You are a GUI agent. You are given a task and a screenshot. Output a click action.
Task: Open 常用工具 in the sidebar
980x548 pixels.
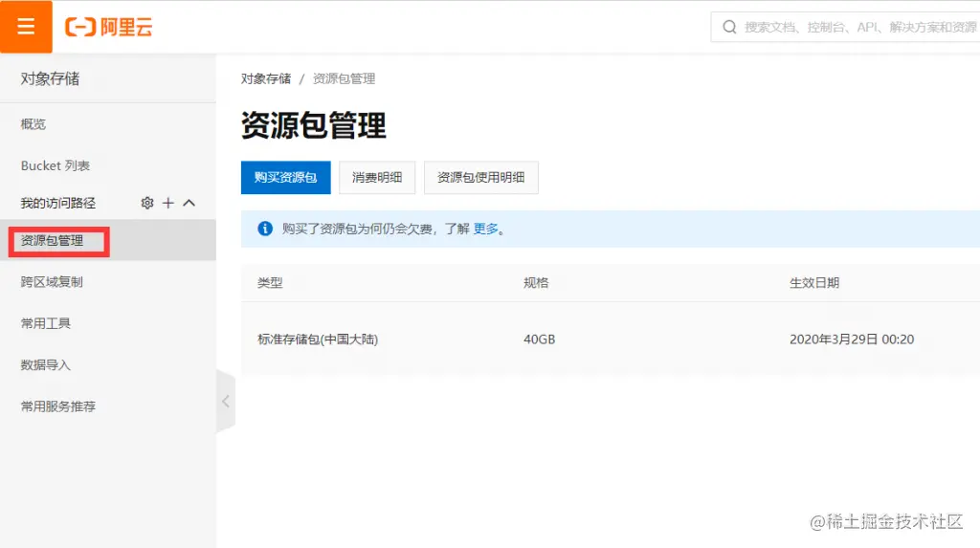46,323
